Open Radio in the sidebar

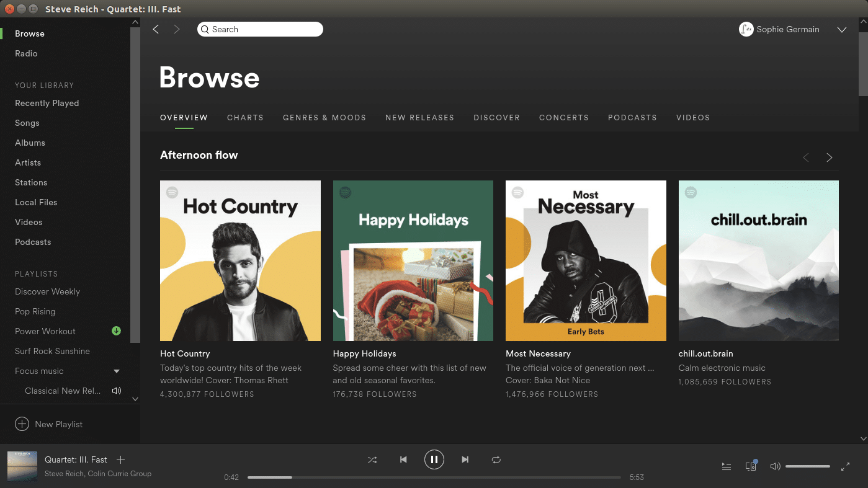(26, 53)
